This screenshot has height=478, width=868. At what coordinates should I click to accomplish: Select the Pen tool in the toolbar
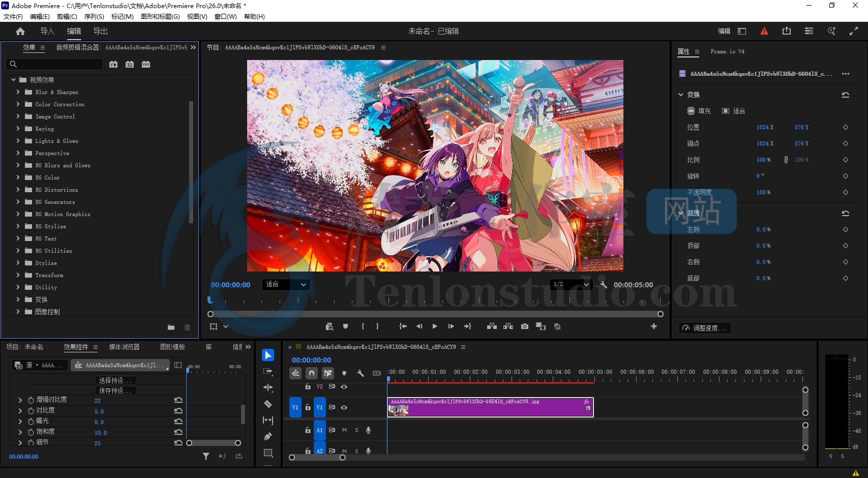(268, 436)
